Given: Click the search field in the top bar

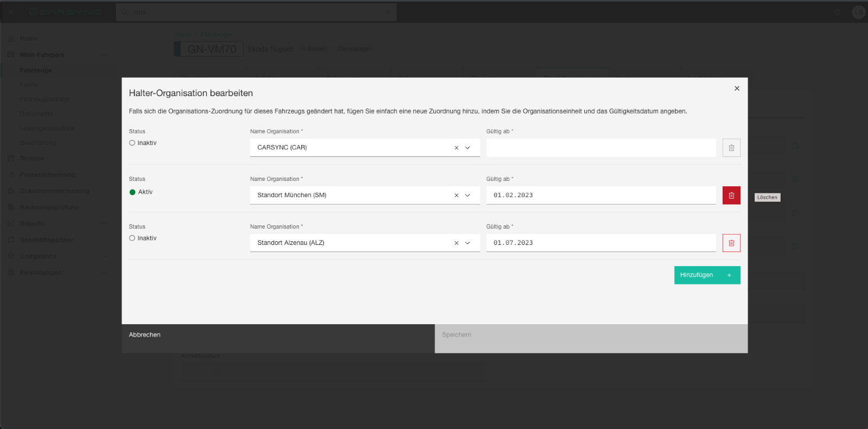Looking at the screenshot, I should (256, 12).
